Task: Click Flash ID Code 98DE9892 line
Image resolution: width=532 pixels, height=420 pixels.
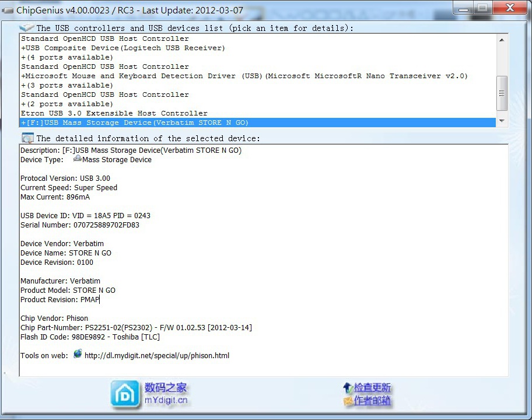Action: point(90,337)
